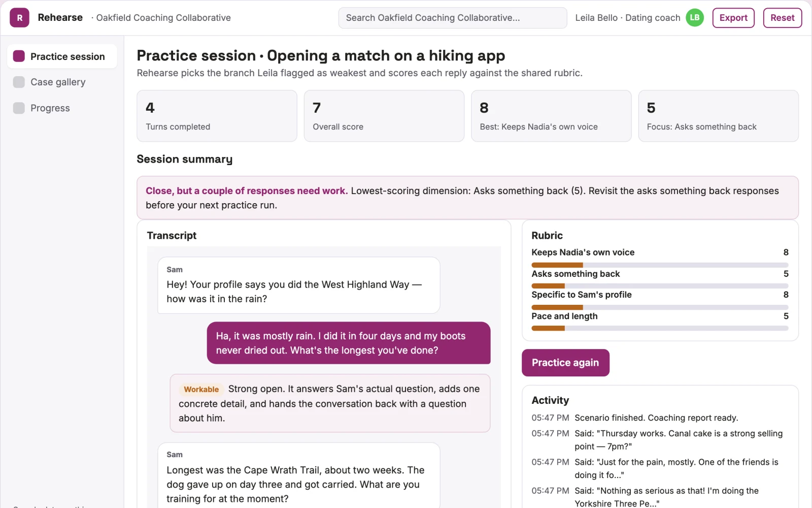812x508 pixels.
Task: Click the Rubric heading
Action: pos(547,236)
